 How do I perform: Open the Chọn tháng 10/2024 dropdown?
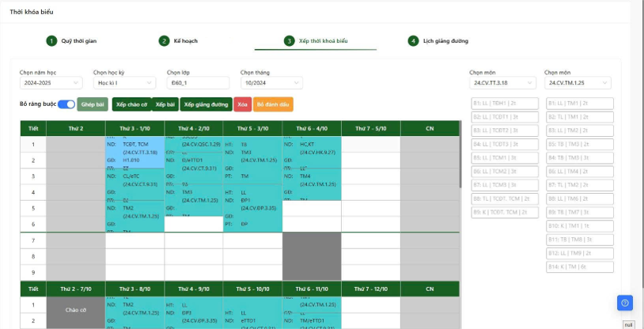[x=271, y=83]
